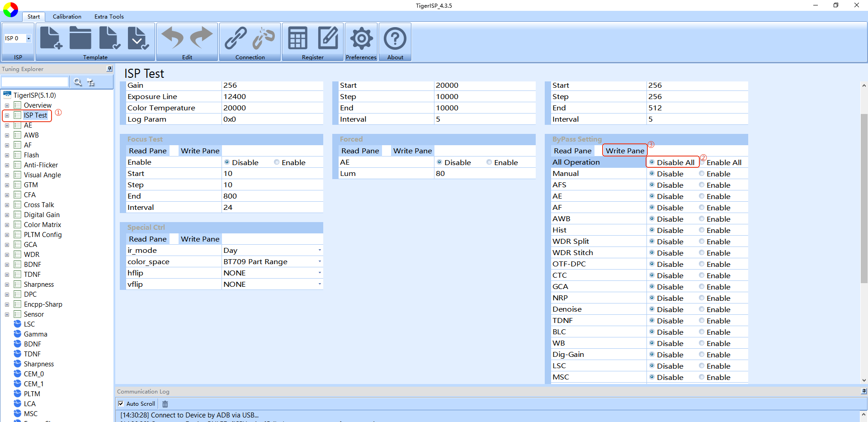Open the Extra Tools tab
The width and height of the screenshot is (868, 422).
(x=109, y=17)
